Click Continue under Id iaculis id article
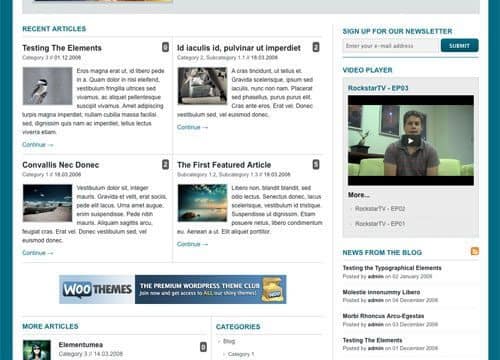The width and height of the screenshot is (500, 360). 192,127
